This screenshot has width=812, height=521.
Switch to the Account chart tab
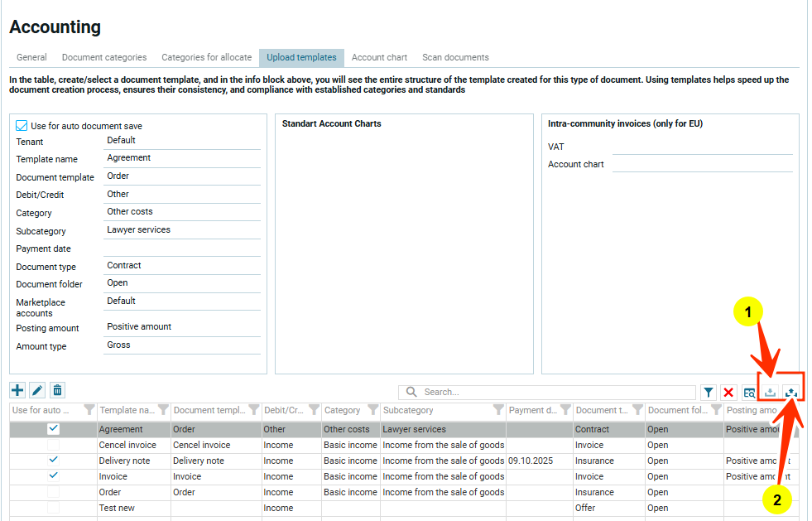[x=379, y=58]
